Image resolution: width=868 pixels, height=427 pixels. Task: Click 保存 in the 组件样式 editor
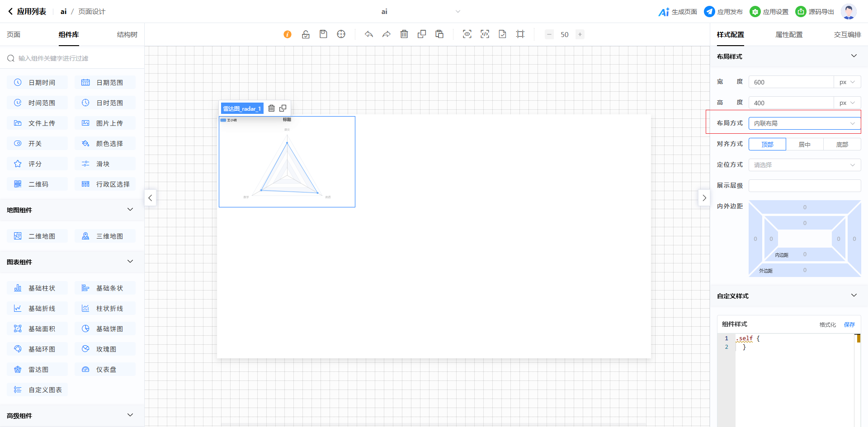tap(849, 324)
